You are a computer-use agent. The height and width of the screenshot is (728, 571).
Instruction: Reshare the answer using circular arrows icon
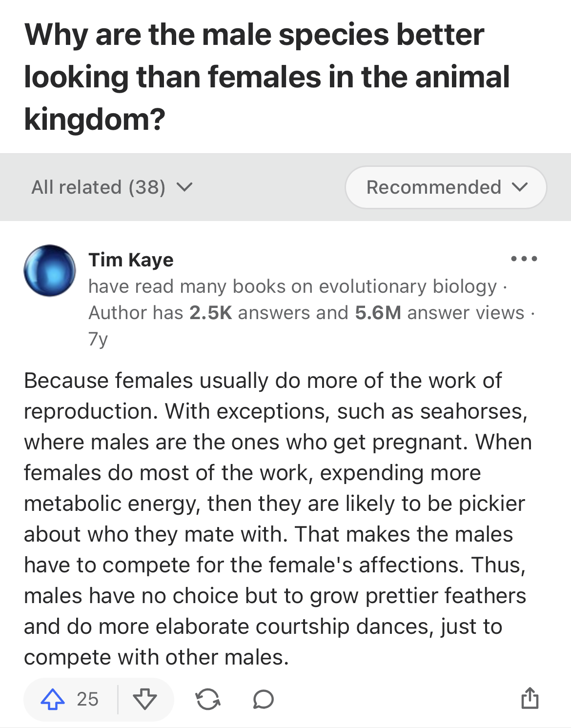tap(208, 699)
